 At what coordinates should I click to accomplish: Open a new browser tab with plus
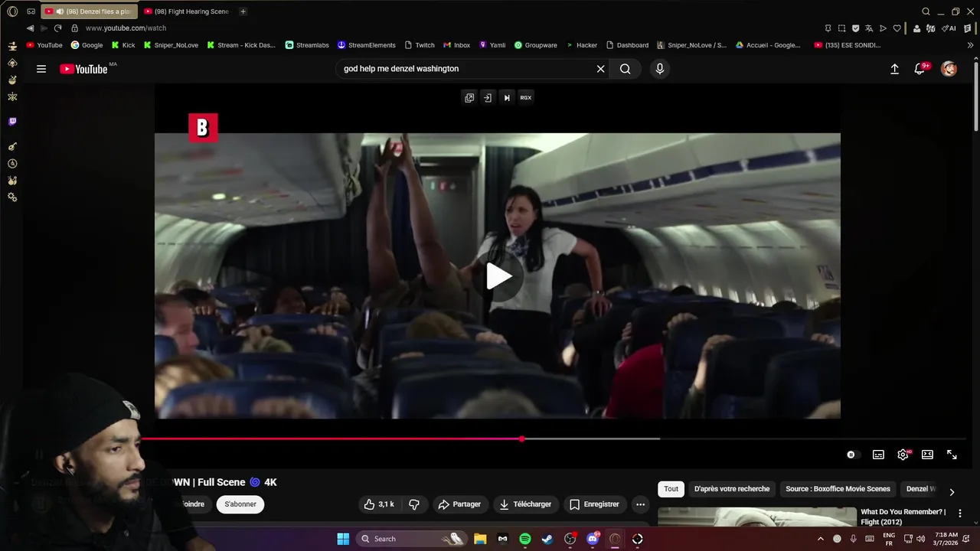pyautogui.click(x=243, y=11)
